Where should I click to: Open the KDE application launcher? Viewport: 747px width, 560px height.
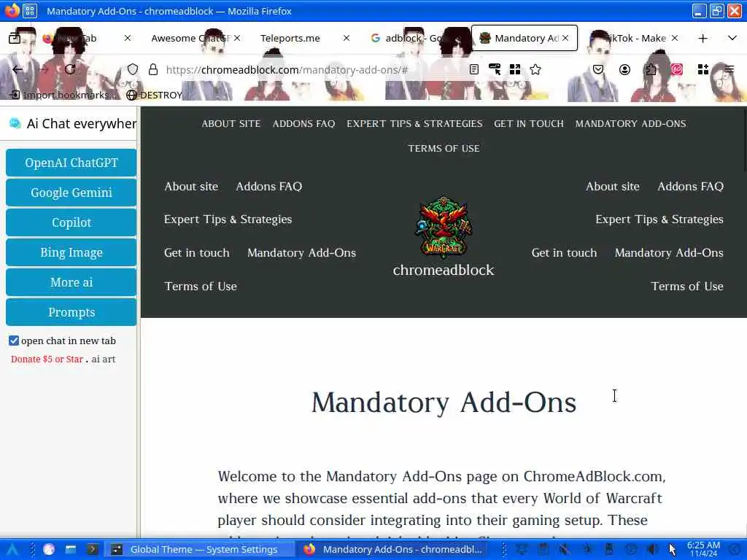[12, 550]
